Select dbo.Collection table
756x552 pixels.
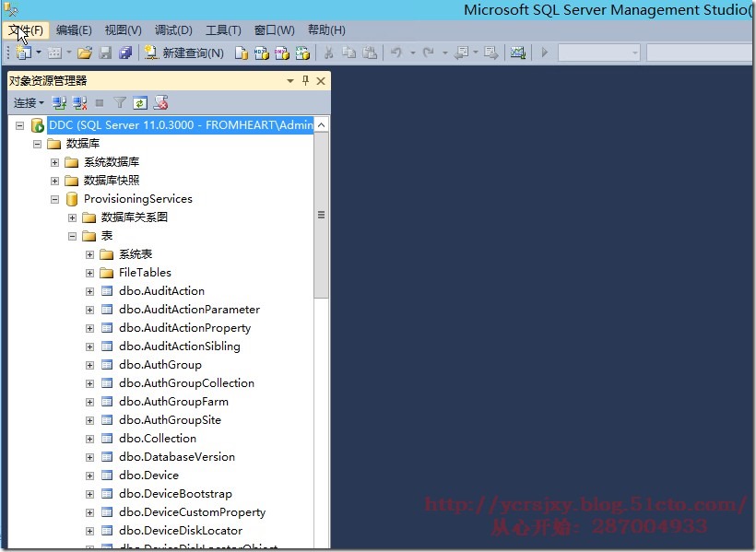point(158,439)
